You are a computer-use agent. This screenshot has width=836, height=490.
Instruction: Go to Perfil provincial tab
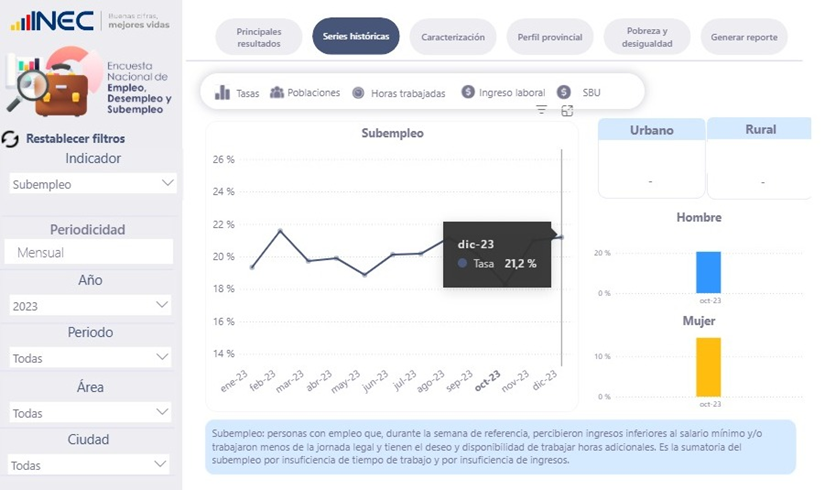click(x=549, y=37)
